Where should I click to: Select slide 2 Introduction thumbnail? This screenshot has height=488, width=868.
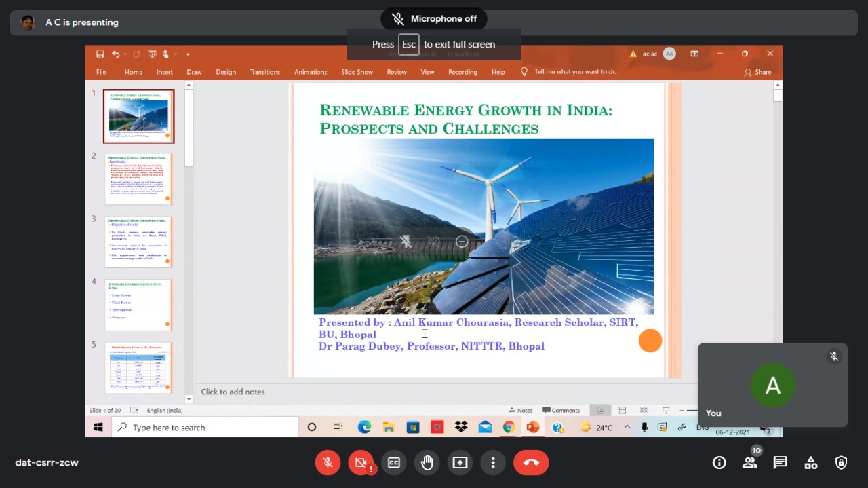(x=138, y=179)
